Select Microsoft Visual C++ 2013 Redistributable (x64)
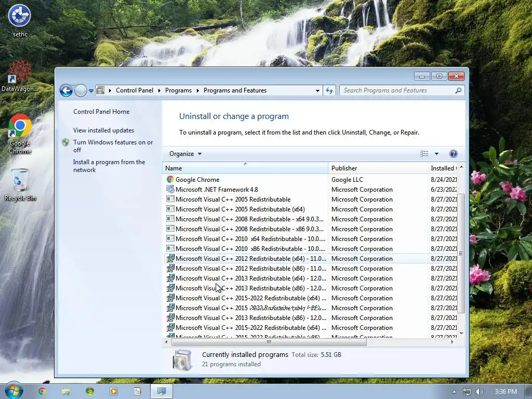 251,278
